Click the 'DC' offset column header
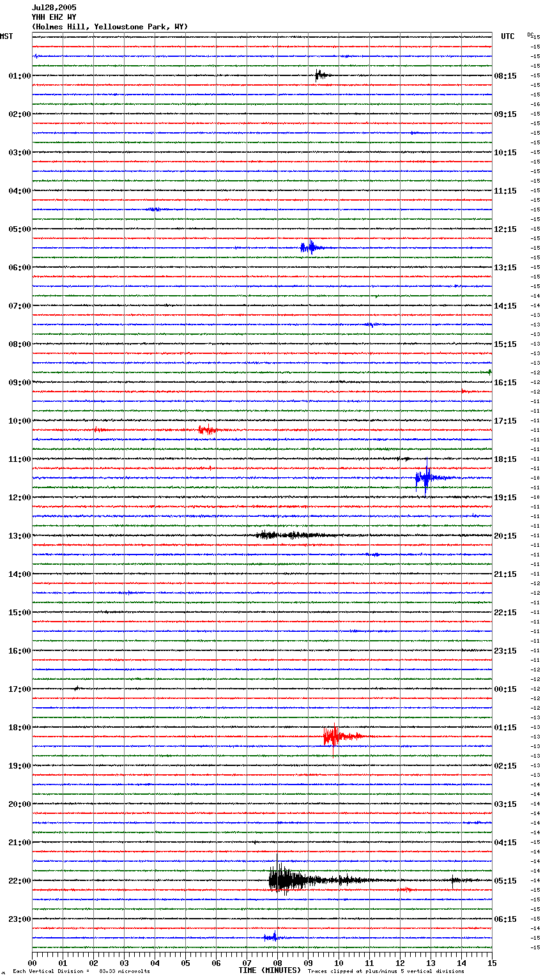Image resolution: width=543 pixels, height=980 pixels. tap(530, 34)
